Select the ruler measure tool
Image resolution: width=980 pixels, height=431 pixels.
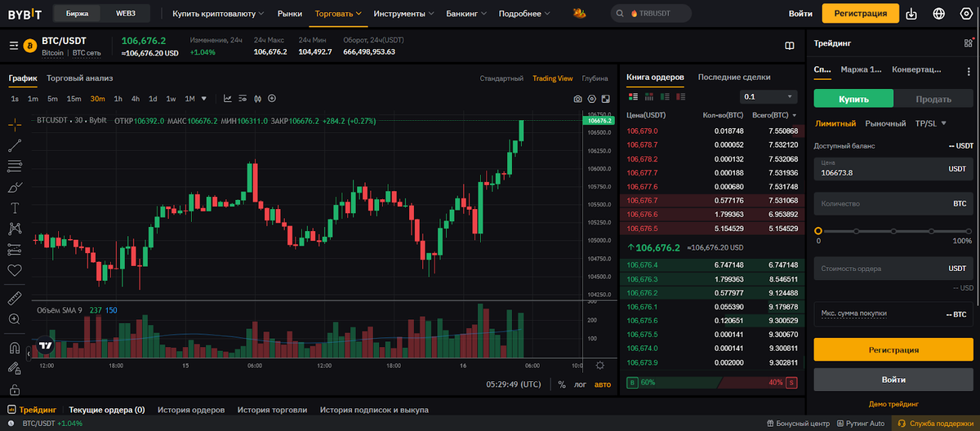pyautogui.click(x=14, y=297)
